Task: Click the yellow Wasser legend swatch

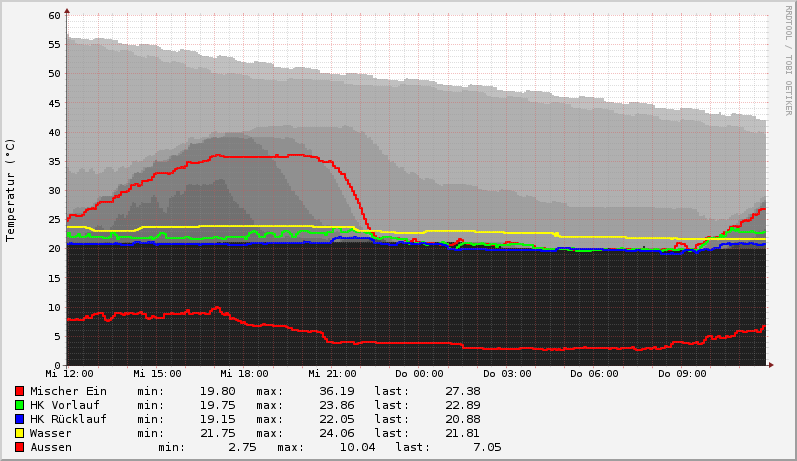Action: tap(19, 433)
